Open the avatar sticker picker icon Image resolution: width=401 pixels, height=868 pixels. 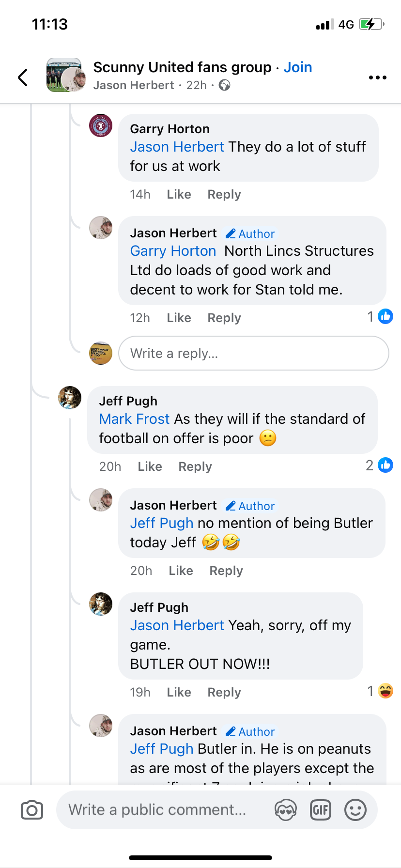click(x=285, y=810)
